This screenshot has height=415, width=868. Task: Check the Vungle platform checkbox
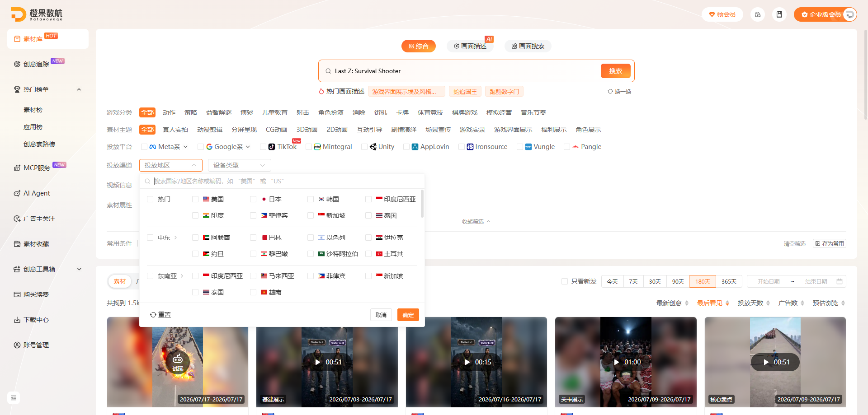pos(520,147)
